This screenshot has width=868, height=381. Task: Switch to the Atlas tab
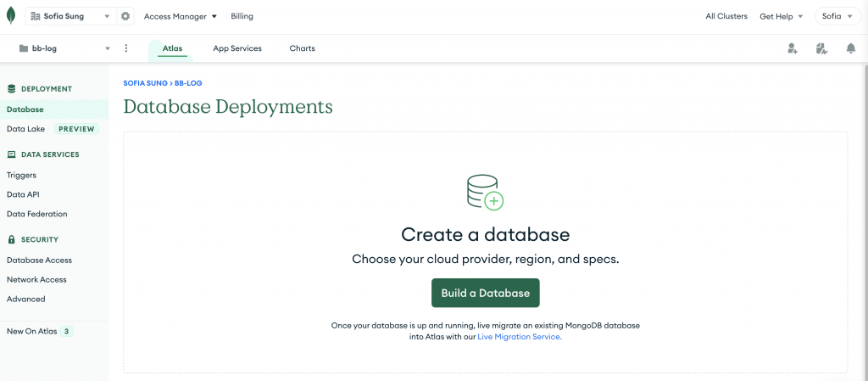point(172,48)
